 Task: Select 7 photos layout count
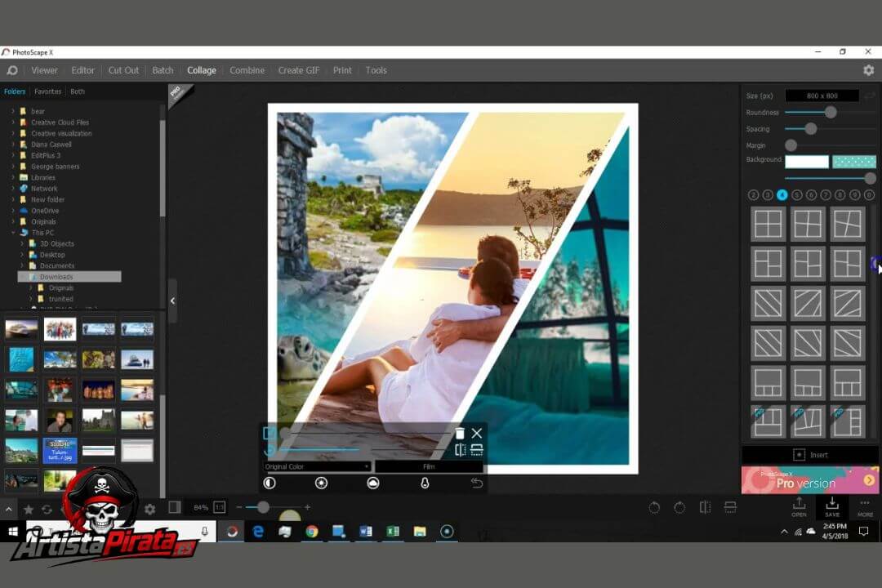point(825,194)
